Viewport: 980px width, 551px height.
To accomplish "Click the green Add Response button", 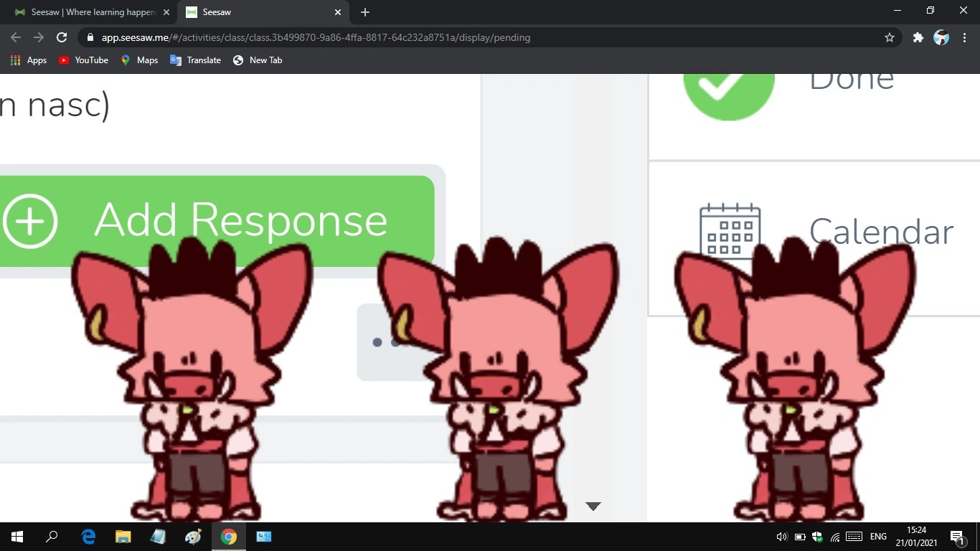I will [217, 221].
